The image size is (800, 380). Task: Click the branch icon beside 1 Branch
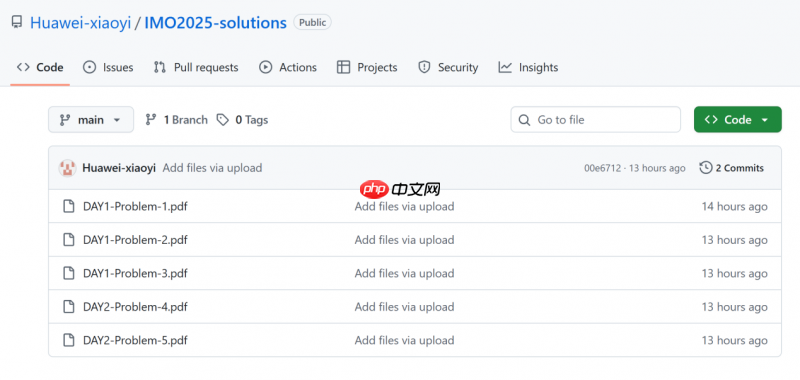coord(151,120)
